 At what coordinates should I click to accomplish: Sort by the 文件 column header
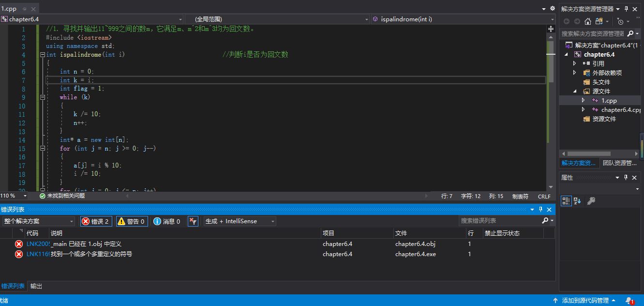click(x=430, y=233)
